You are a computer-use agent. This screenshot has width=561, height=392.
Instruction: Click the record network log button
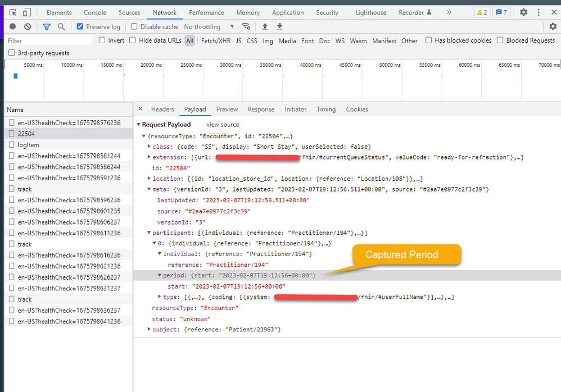tap(13, 26)
